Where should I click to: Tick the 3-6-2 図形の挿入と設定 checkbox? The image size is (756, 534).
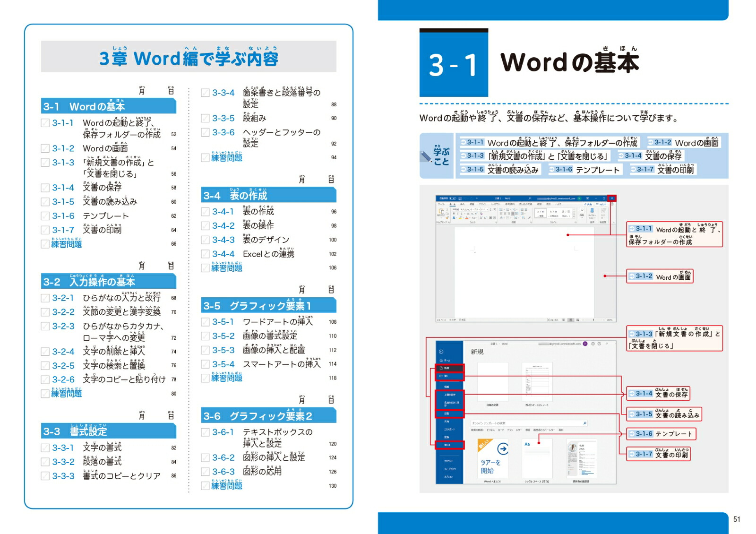[x=205, y=457]
